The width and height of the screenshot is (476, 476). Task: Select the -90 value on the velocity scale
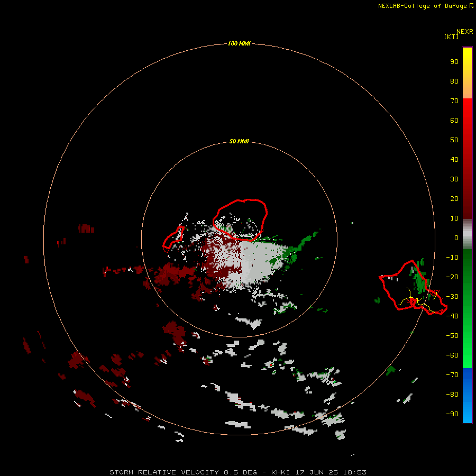pos(452,414)
